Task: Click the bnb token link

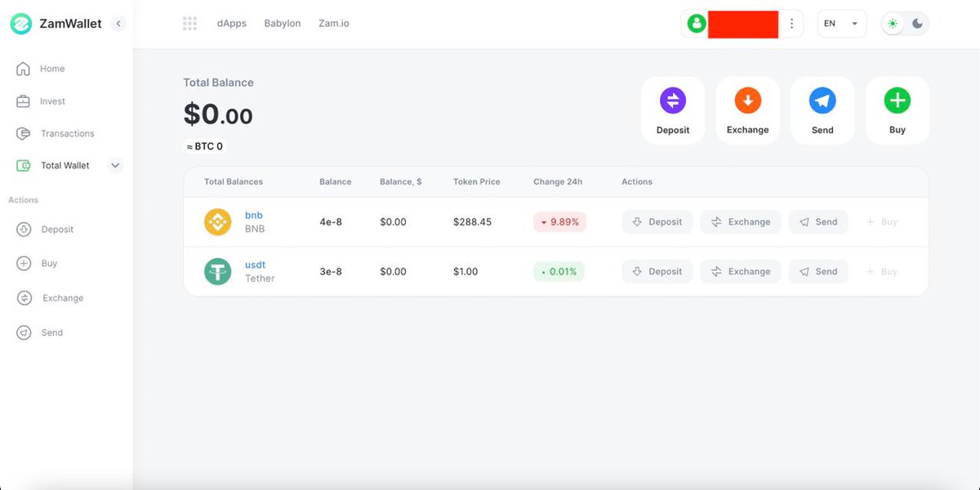Action: (x=253, y=215)
